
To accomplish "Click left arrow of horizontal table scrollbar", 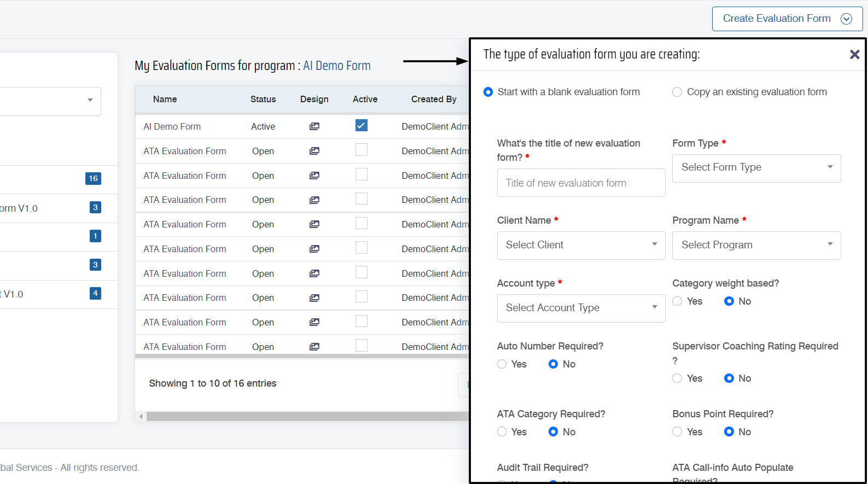I will 141,417.
